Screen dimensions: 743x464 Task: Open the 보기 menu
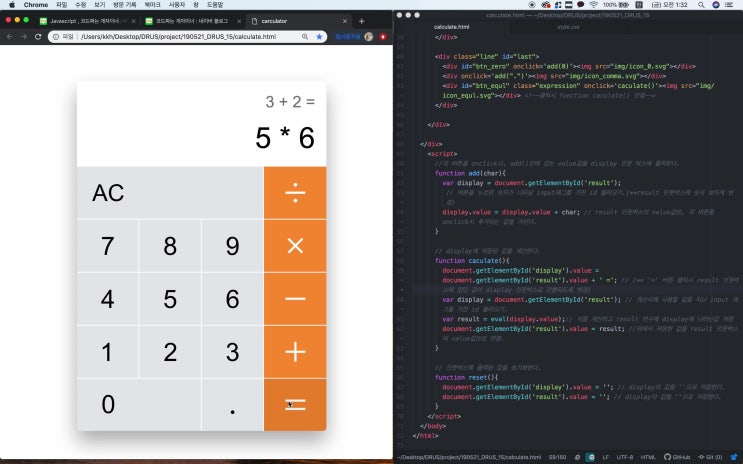click(x=100, y=5)
